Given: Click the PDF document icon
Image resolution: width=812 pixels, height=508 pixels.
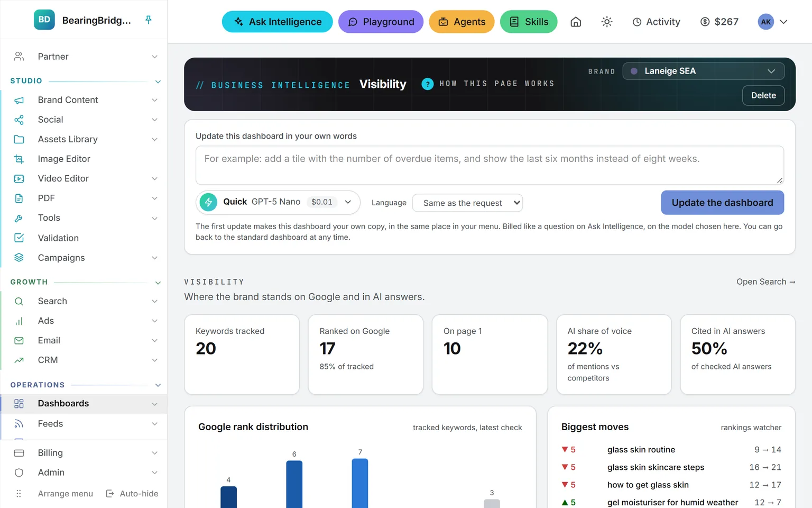Looking at the screenshot, I should pyautogui.click(x=19, y=198).
